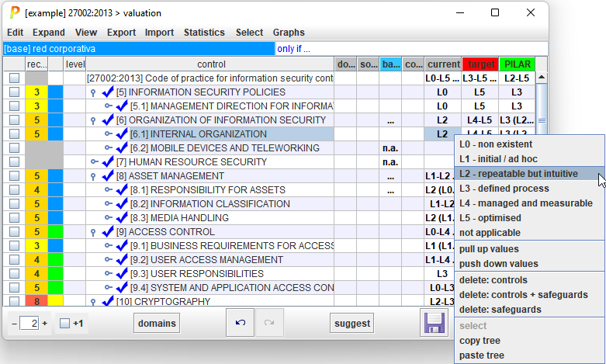The height and width of the screenshot is (364, 606).
Task: Tick checkbox for 9.2 User Access Management
Action: pos(14,259)
